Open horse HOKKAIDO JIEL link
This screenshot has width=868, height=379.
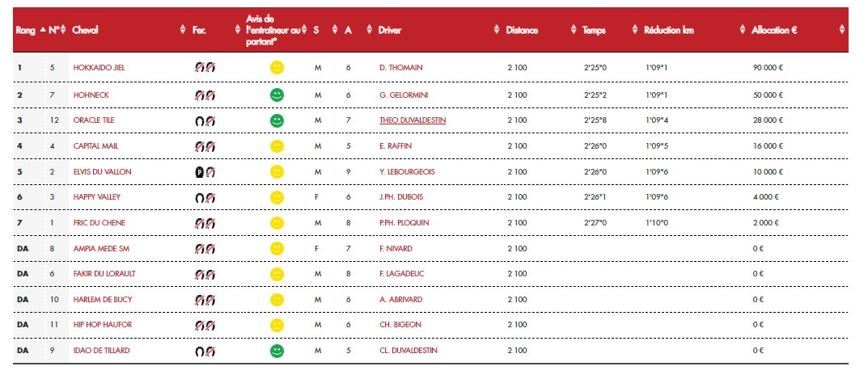[99, 68]
